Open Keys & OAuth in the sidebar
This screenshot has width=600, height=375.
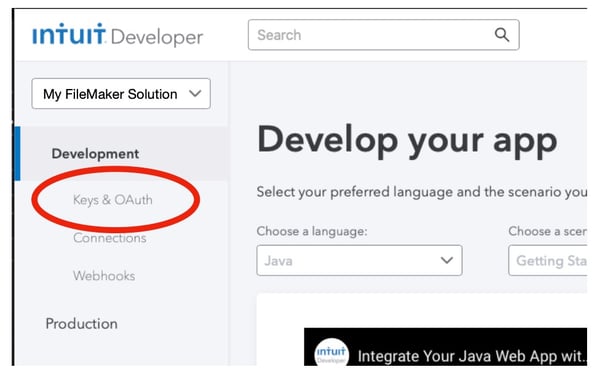point(112,200)
